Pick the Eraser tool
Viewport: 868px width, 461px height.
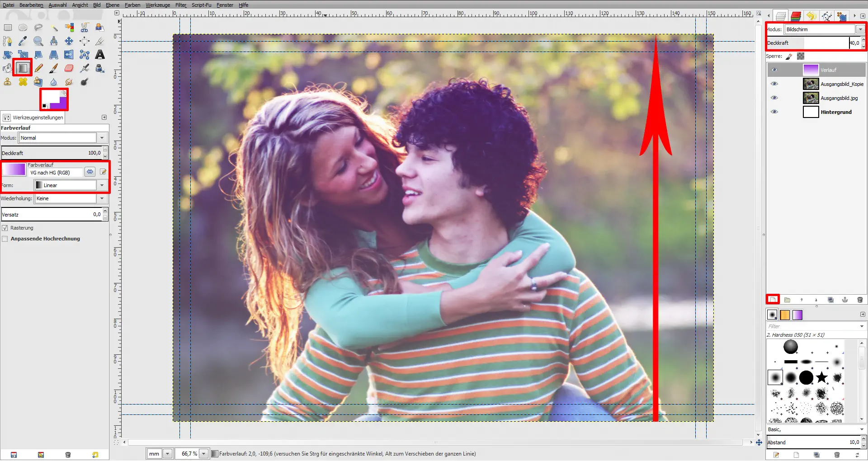pos(69,68)
